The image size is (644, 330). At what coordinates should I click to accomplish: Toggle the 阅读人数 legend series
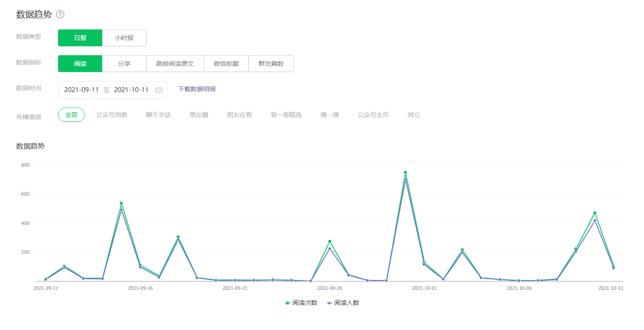tap(343, 303)
